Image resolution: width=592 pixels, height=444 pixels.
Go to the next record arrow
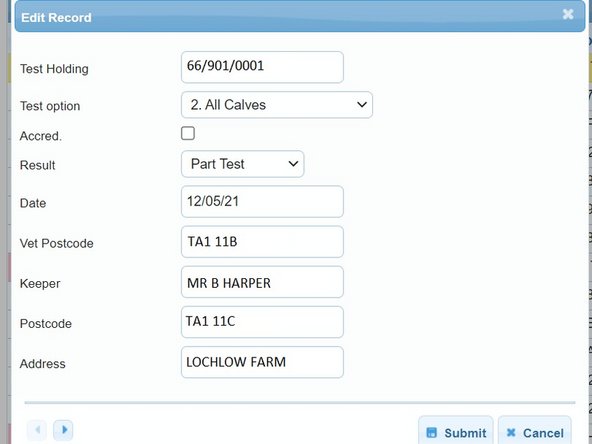pyautogui.click(x=63, y=430)
